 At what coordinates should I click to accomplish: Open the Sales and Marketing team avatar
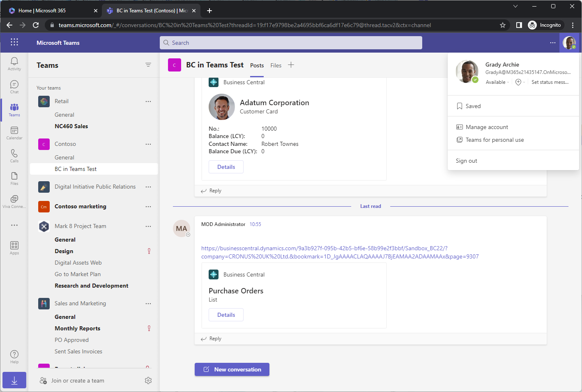(x=44, y=304)
